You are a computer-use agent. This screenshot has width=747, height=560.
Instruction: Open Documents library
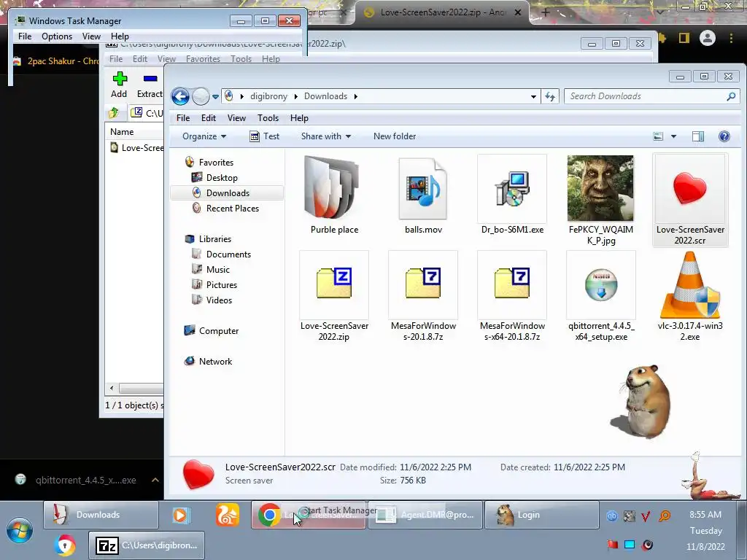coord(228,254)
